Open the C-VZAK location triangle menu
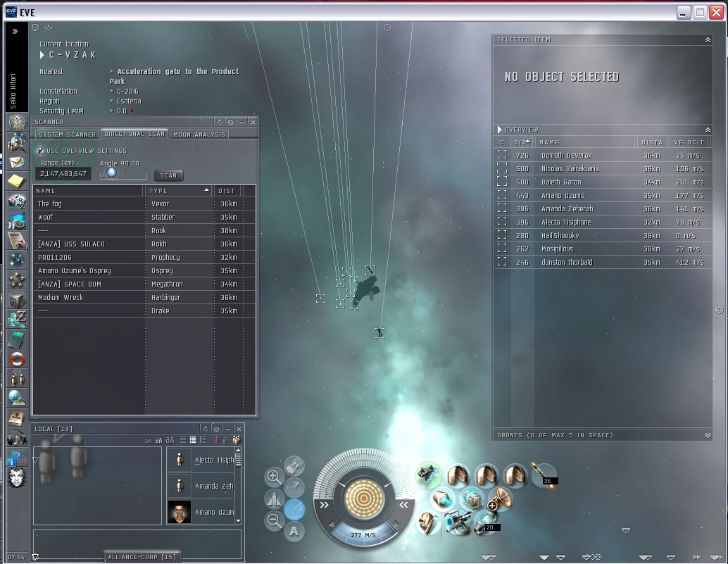Viewport: 728px width, 564px height. [42, 55]
